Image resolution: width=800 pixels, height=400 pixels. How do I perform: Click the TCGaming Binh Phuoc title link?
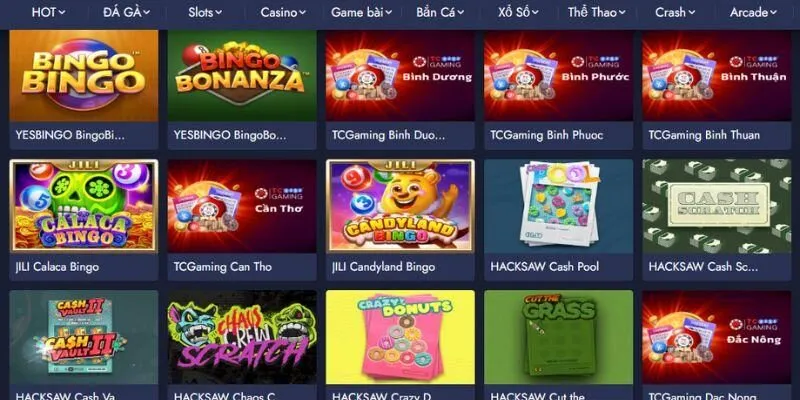(x=546, y=135)
